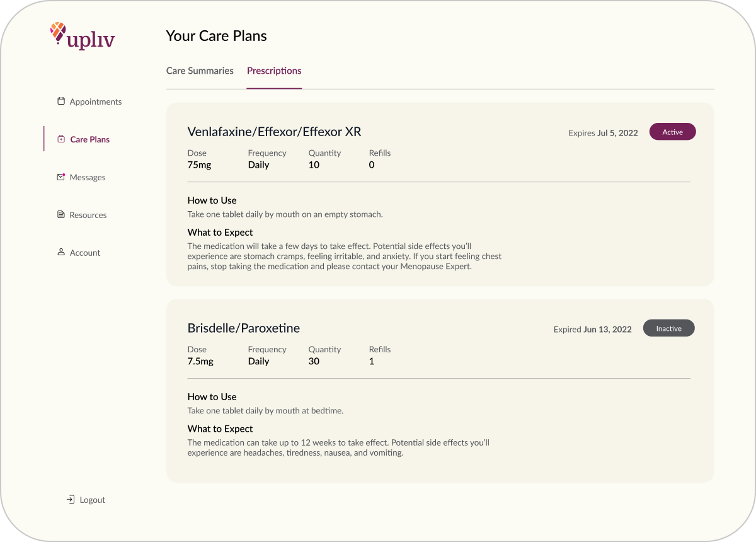Viewport: 756px width, 542px height.
Task: Switch to the Care Summaries tab
Action: tap(200, 71)
